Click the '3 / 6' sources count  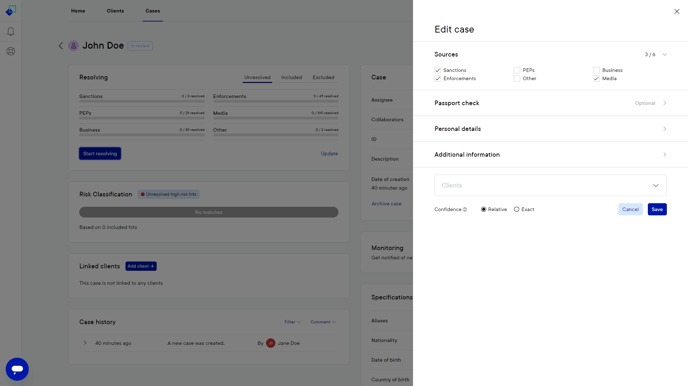click(650, 54)
